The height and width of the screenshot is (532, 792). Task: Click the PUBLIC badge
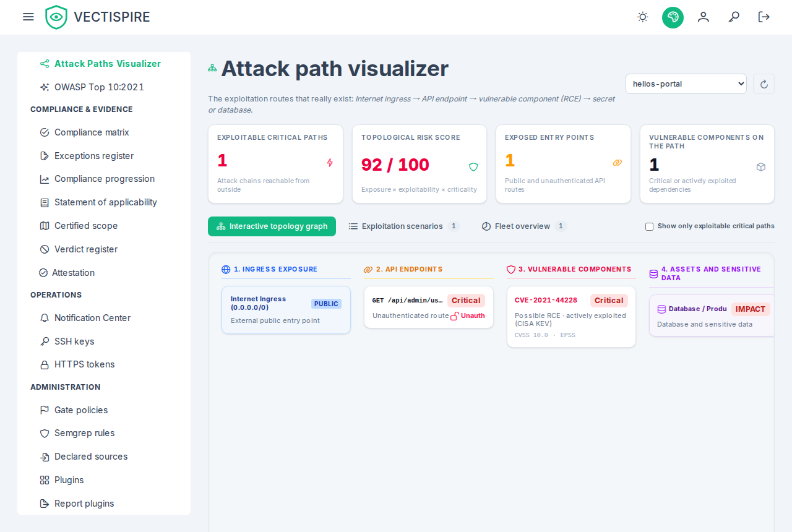[x=326, y=304]
